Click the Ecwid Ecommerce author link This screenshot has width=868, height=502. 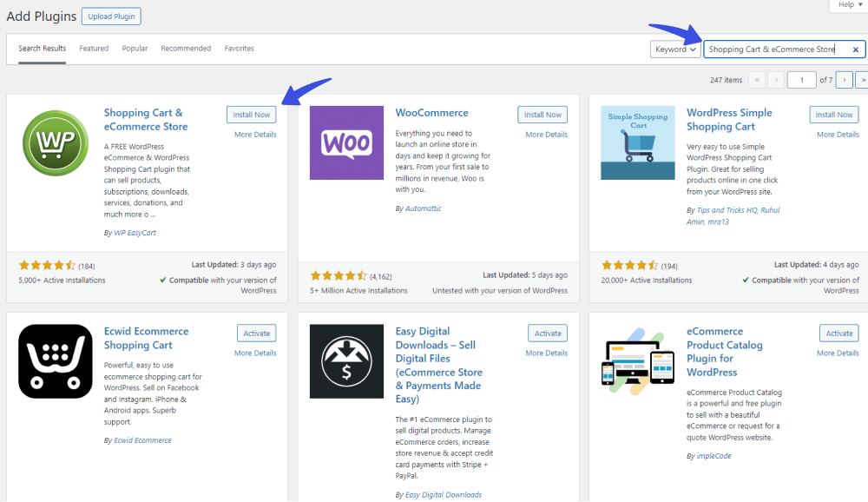pyautogui.click(x=142, y=440)
